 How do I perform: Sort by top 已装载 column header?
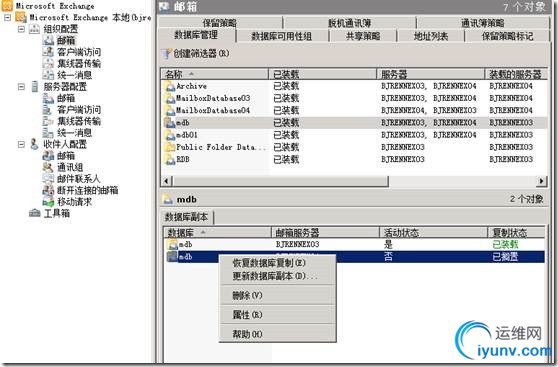click(322, 74)
